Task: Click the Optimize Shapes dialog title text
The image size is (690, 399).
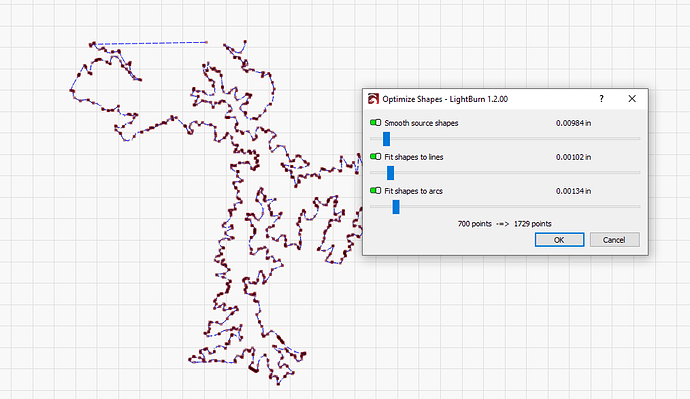Action: [x=445, y=99]
